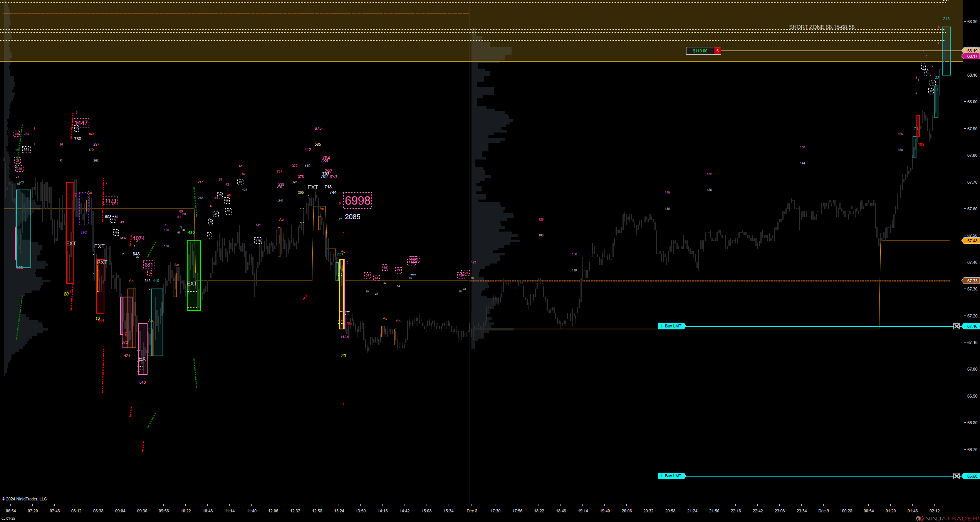The image size is (980, 522).
Task: Click the cyan 66.60 price tag
Action: click(972, 476)
